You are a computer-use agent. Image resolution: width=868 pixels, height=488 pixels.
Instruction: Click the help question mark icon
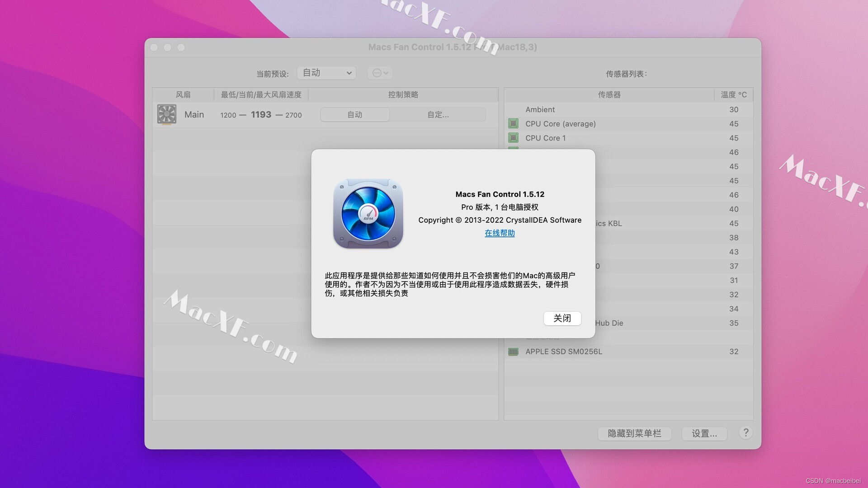coord(746,432)
